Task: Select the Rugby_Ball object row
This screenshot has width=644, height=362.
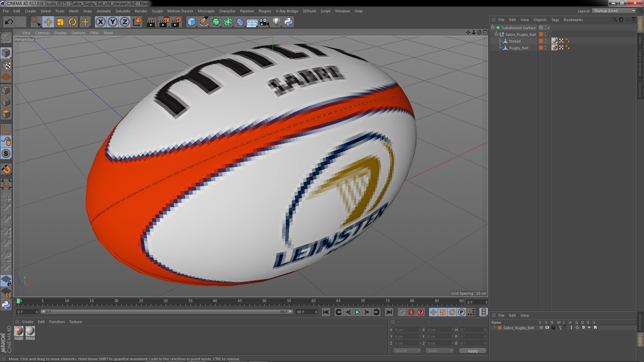Action: (519, 48)
